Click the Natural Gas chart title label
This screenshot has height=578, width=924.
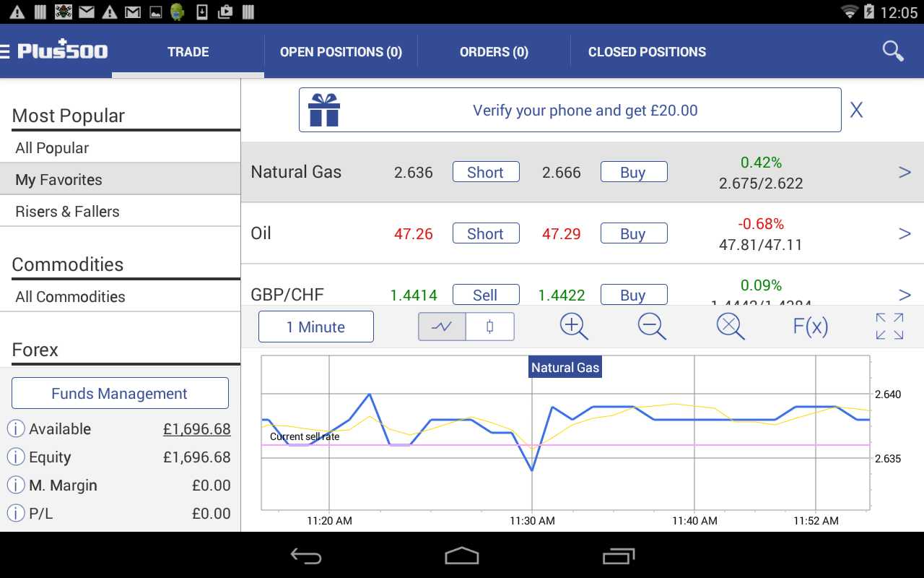point(565,367)
